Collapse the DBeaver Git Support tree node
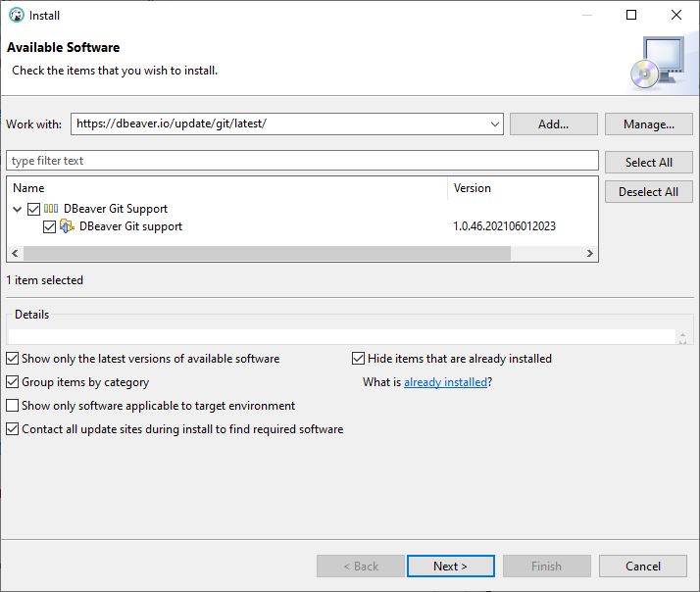This screenshot has width=700, height=592. 18,209
